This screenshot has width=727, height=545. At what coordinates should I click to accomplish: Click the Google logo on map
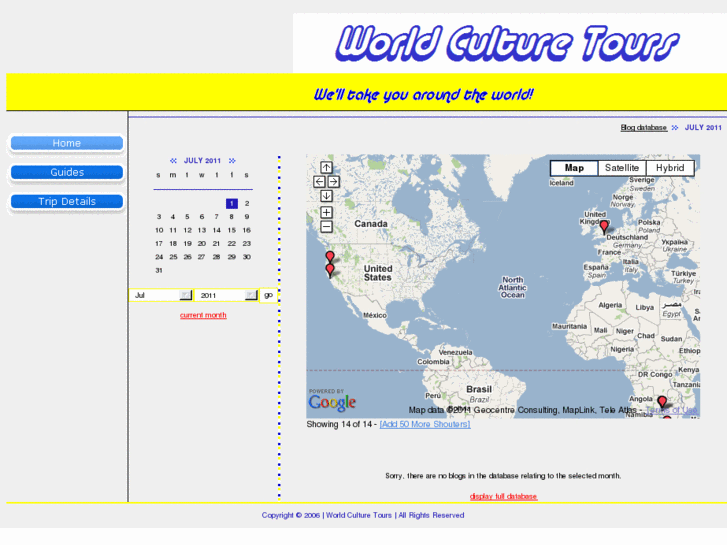pos(332,402)
